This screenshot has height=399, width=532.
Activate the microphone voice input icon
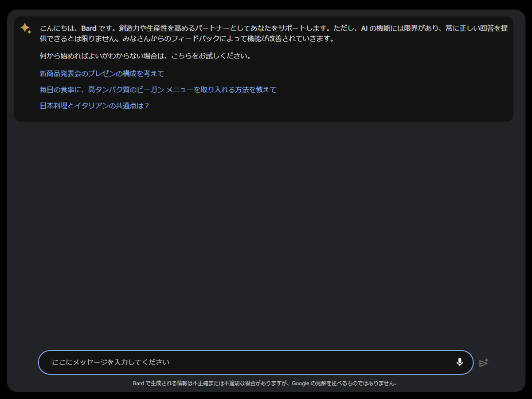460,362
